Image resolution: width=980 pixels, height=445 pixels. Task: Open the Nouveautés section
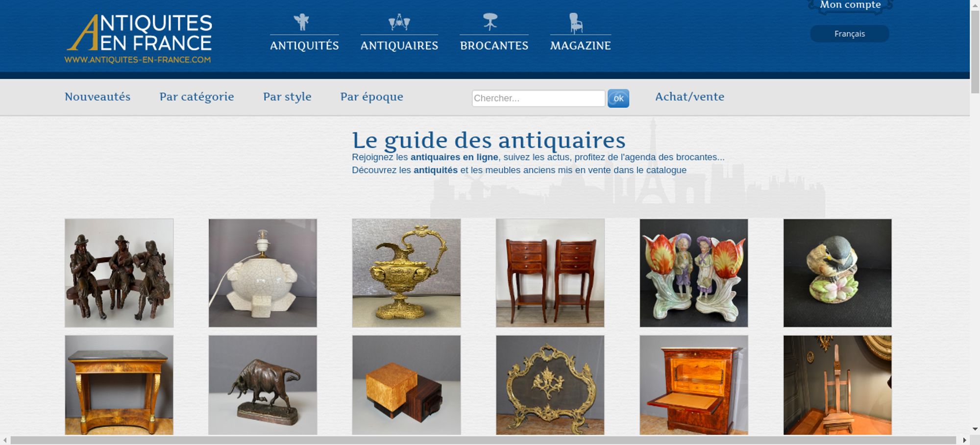(x=98, y=97)
